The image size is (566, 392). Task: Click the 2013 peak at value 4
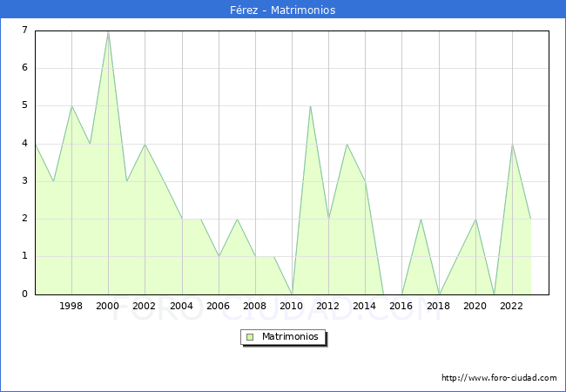[x=347, y=145]
